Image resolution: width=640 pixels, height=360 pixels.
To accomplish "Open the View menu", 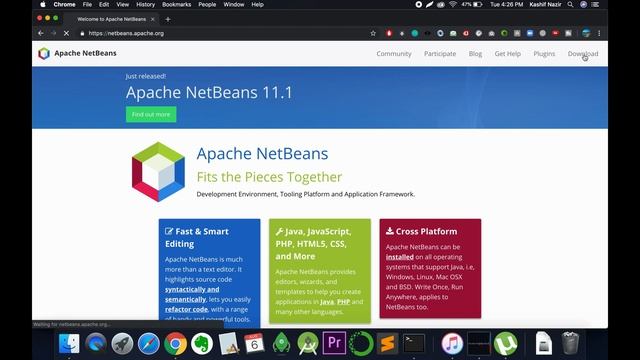I will click(x=122, y=4).
